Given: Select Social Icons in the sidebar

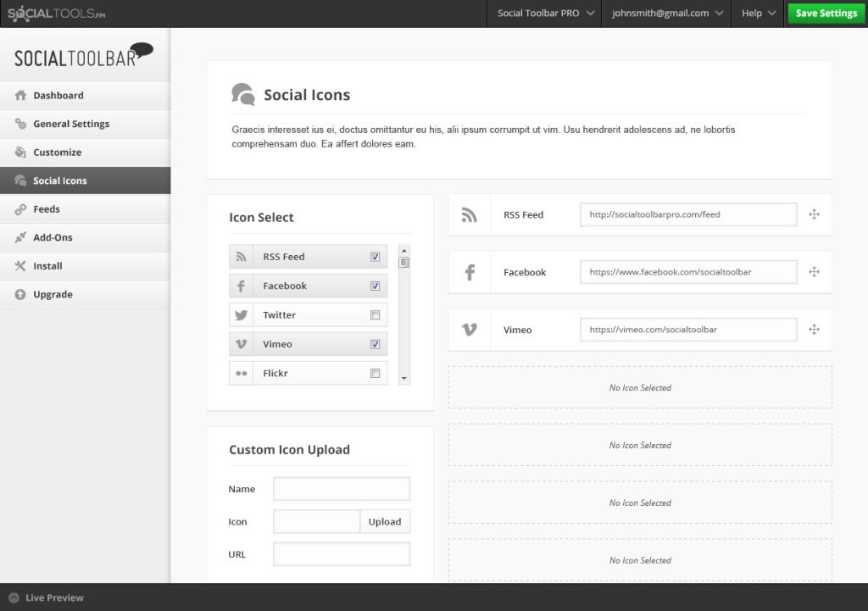Looking at the screenshot, I should (x=86, y=181).
